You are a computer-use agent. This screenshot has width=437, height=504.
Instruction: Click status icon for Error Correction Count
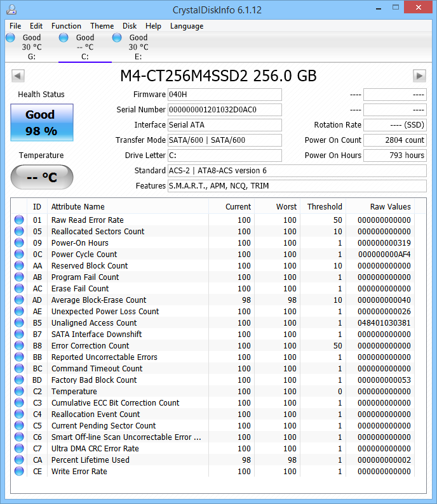[19, 345]
